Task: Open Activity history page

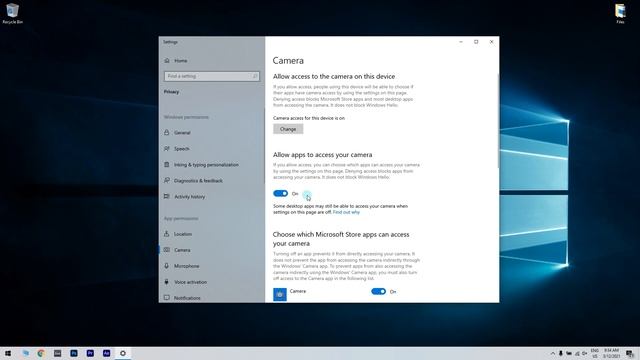Action: (x=189, y=197)
